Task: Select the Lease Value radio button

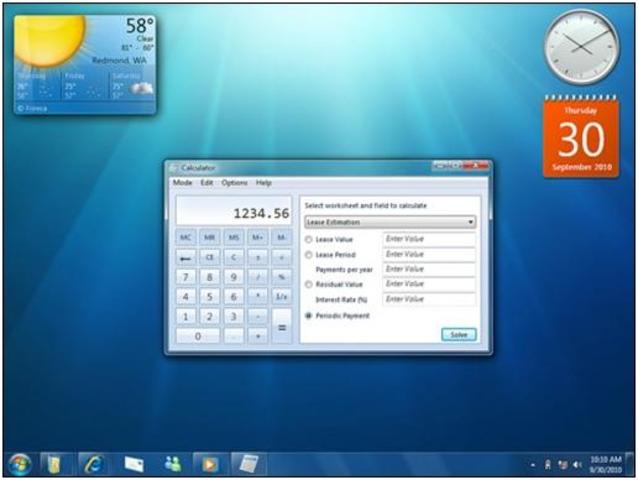Action: pos(308,239)
